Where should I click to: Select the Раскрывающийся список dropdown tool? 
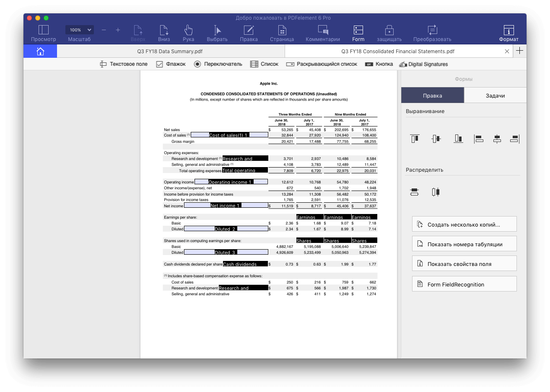tap(322, 64)
